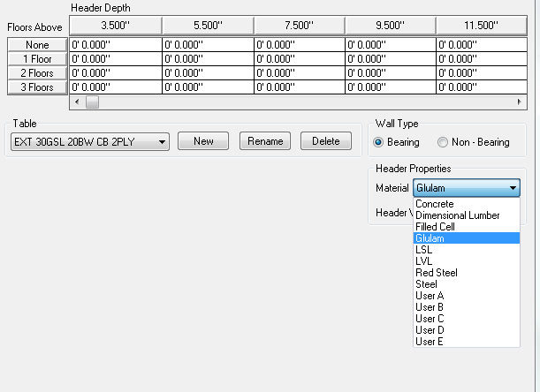Select Filled Cell material option

click(435, 227)
